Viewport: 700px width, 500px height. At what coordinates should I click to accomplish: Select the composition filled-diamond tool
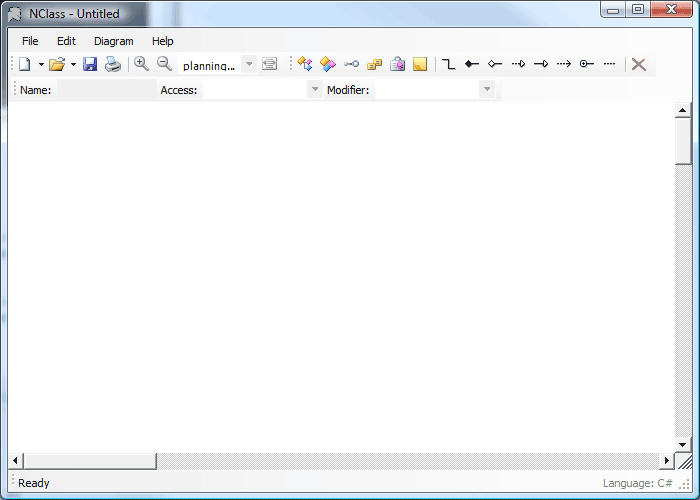[x=472, y=64]
